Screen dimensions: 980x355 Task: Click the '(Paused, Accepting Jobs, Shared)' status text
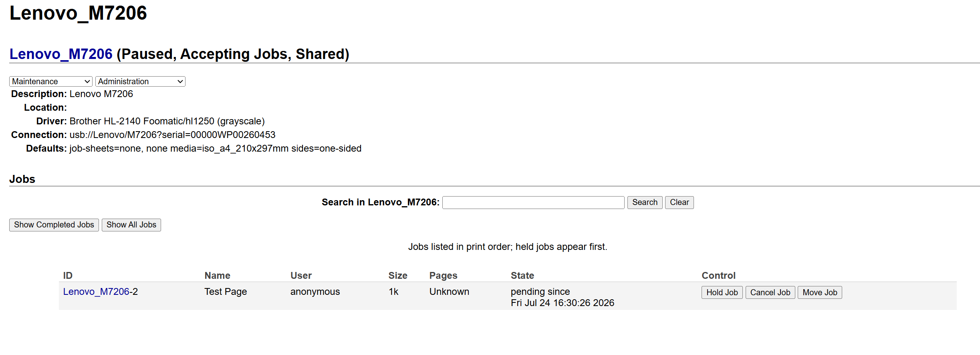(233, 54)
